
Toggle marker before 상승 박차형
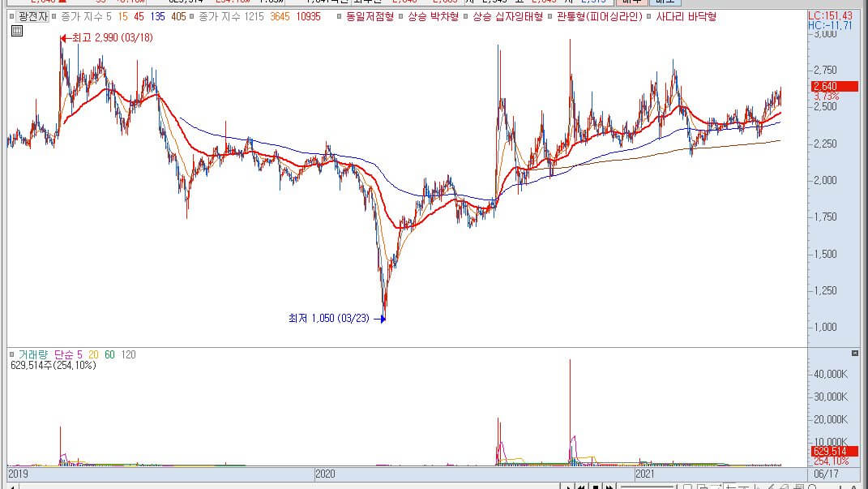pos(401,16)
